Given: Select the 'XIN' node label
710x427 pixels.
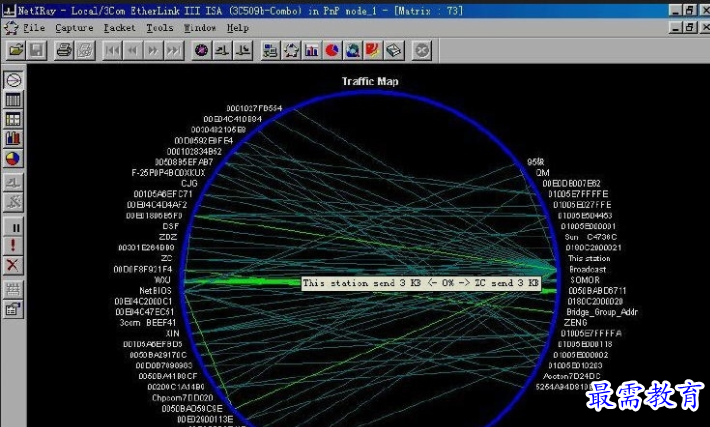Looking at the screenshot, I should 172,333.
